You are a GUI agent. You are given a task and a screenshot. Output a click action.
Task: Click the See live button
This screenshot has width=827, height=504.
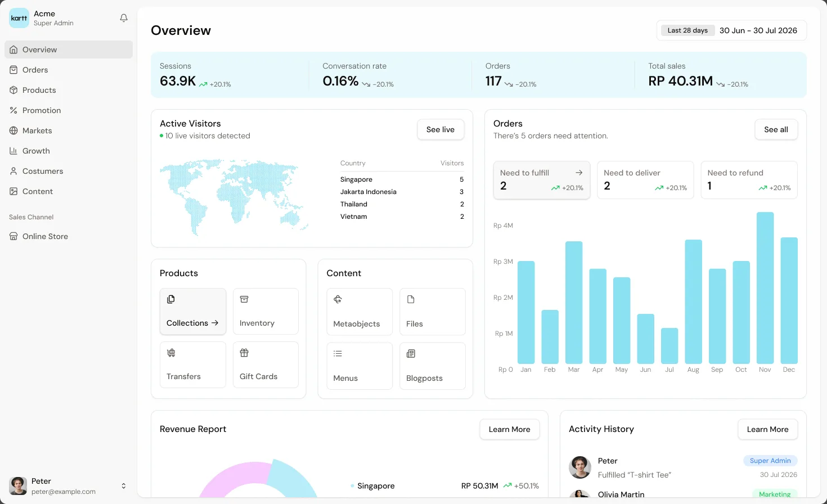point(441,129)
